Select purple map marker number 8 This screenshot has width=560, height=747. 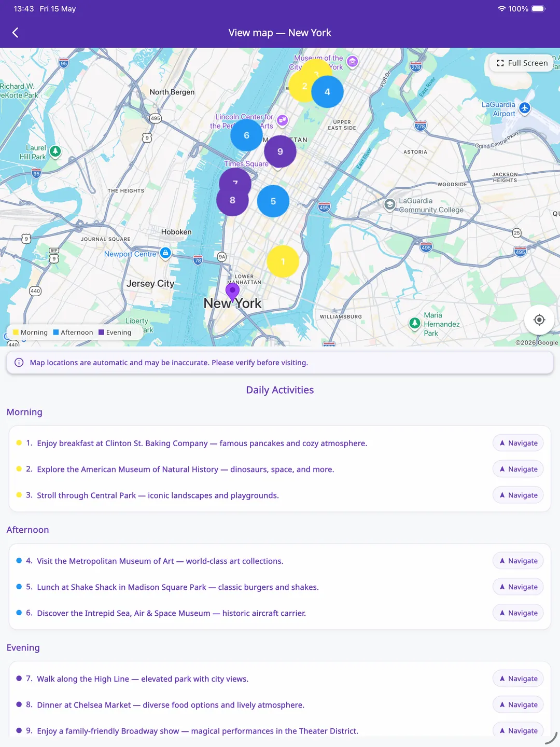[232, 200]
